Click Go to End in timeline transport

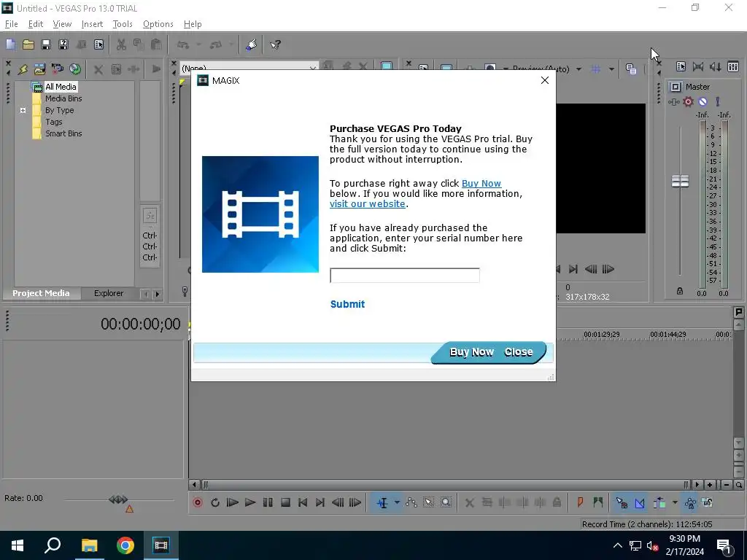(x=320, y=502)
